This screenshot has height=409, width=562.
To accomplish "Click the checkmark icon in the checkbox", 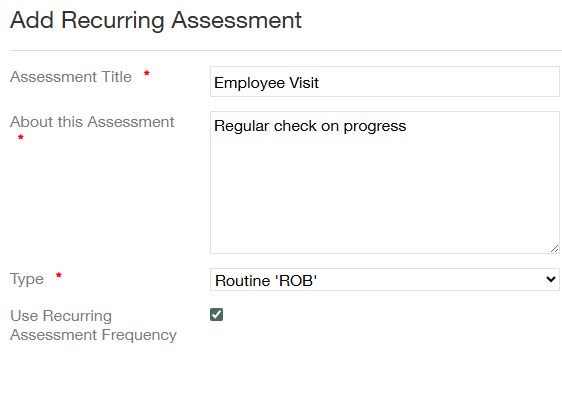I will [x=216, y=314].
